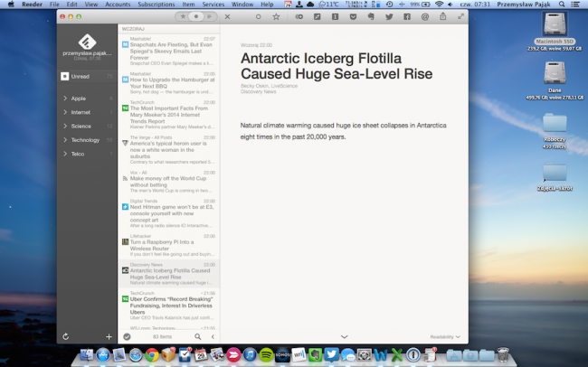Viewport: 588px width, 367px height.
Task: Open the Services menu
Action: [x=213, y=5]
